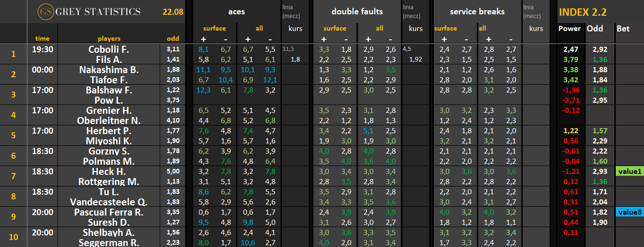Screen dimensions: 644x247
Task: Select player Rottgering M.
Action: click(109, 181)
